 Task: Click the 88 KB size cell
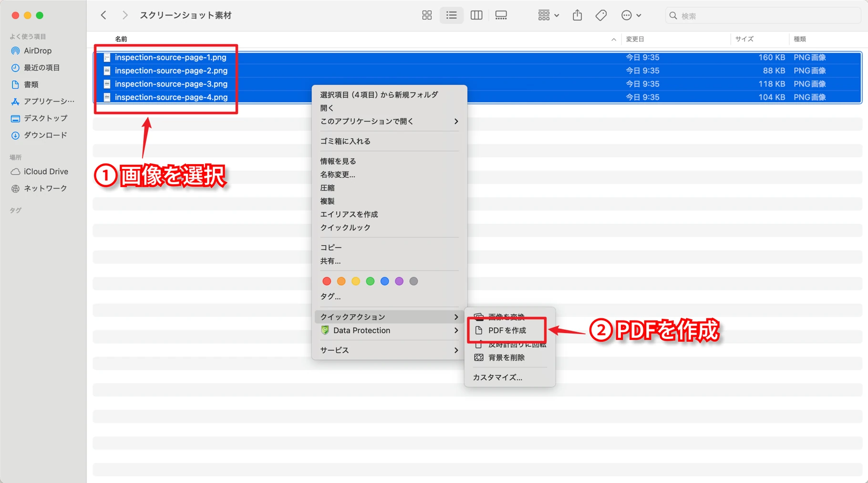tap(774, 71)
